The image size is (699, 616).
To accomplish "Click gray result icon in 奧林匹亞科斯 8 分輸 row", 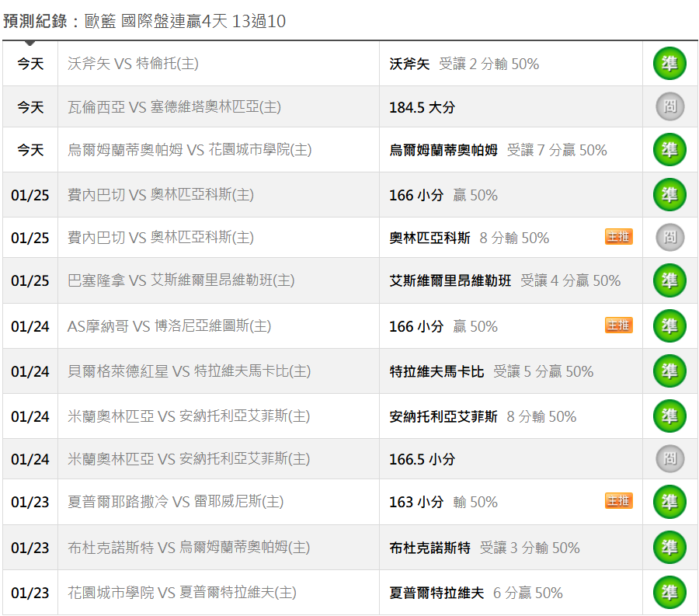I will tap(669, 237).
